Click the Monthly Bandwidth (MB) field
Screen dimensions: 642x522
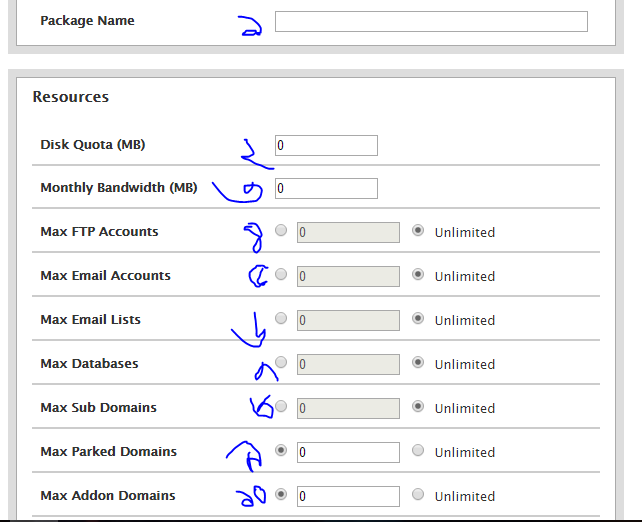coord(326,188)
